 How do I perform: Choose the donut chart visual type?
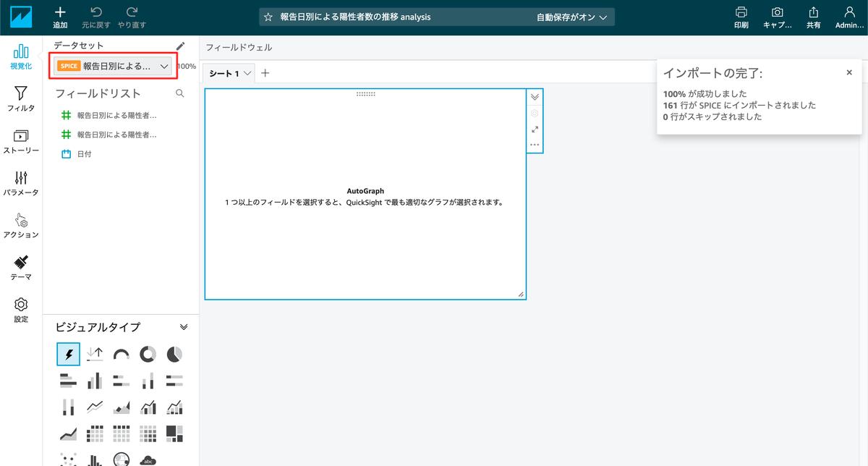tap(148, 354)
